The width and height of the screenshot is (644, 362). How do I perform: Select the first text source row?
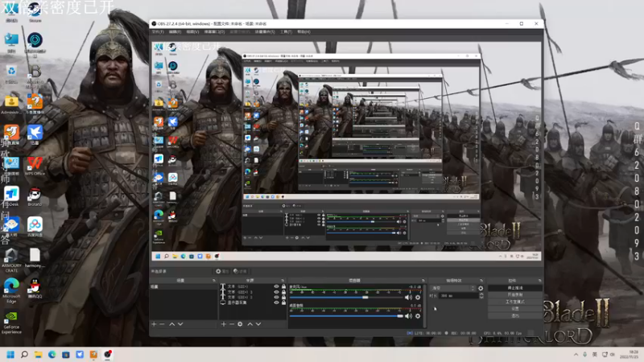click(253, 286)
